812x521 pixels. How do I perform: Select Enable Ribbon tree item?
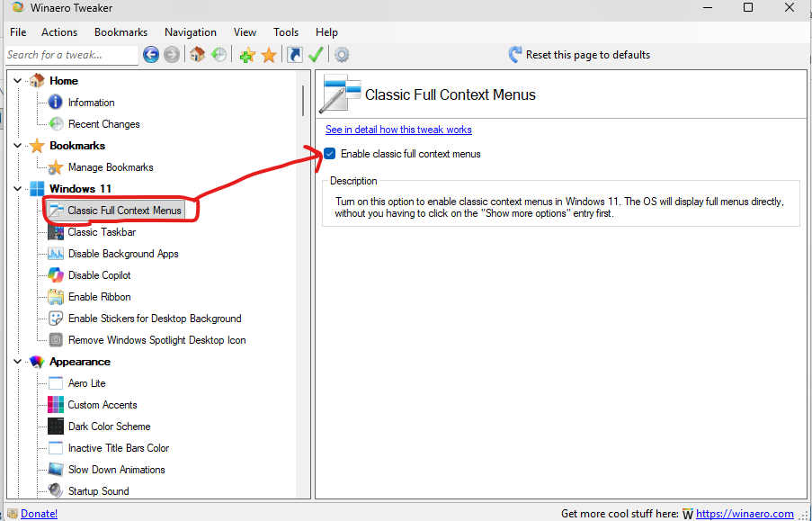pyautogui.click(x=100, y=297)
